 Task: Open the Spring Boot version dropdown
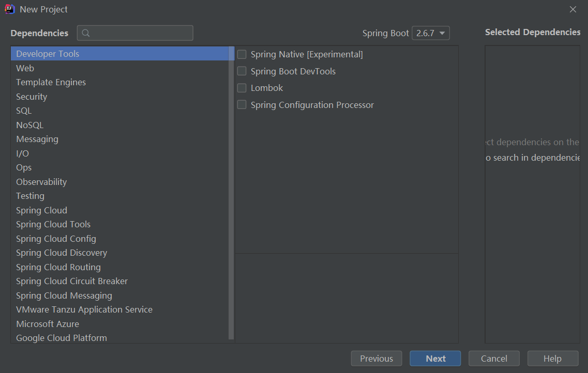click(430, 33)
